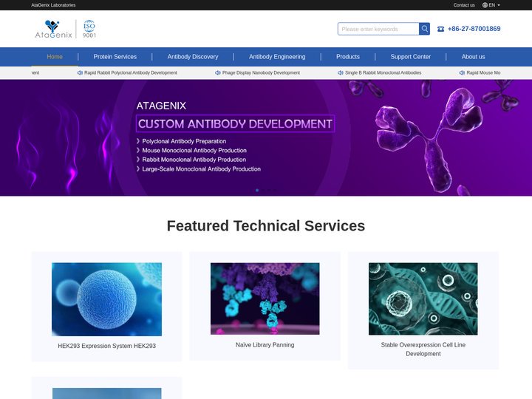Open Phage Display Nanobody Development news
Viewport: 532px width, 399px height.
tap(261, 72)
